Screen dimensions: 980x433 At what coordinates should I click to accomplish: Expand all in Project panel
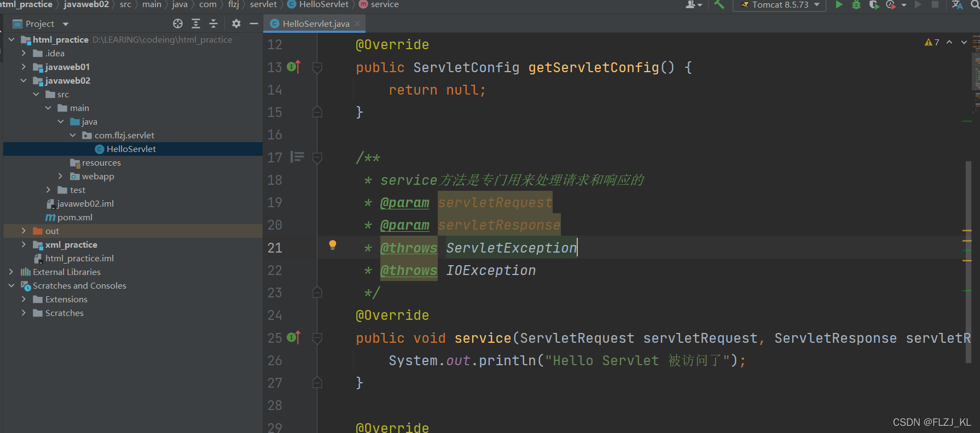(x=196, y=24)
